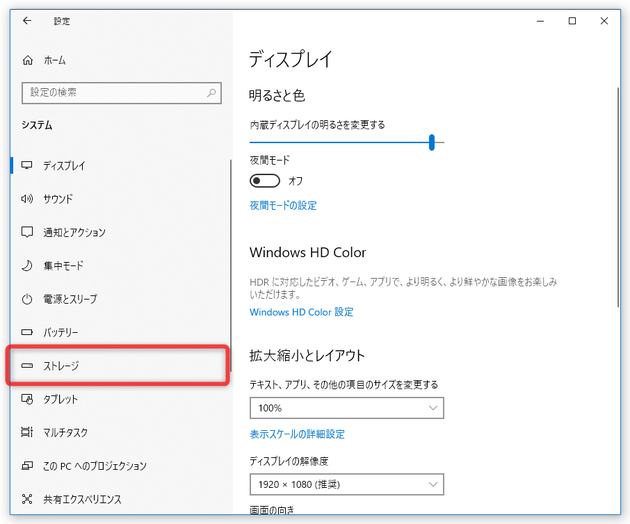Viewport: 630px width, 524px height.
Task: Open the 1920 × 1080 resolution dropdown
Action: tap(347, 484)
